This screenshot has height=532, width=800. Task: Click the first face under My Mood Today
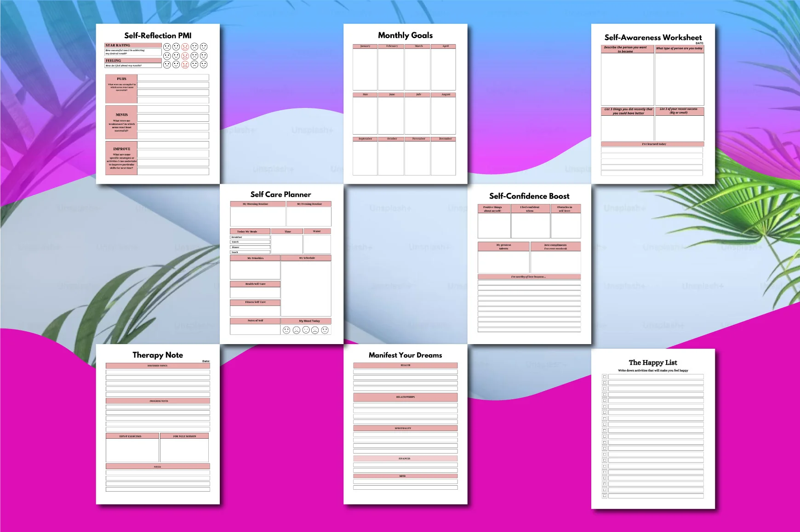point(286,330)
